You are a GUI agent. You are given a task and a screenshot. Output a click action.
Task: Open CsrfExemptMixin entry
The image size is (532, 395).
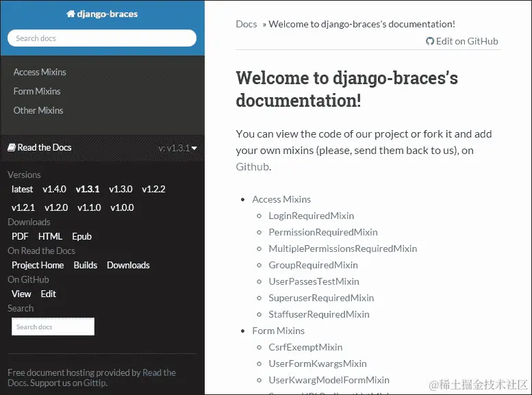pos(305,347)
